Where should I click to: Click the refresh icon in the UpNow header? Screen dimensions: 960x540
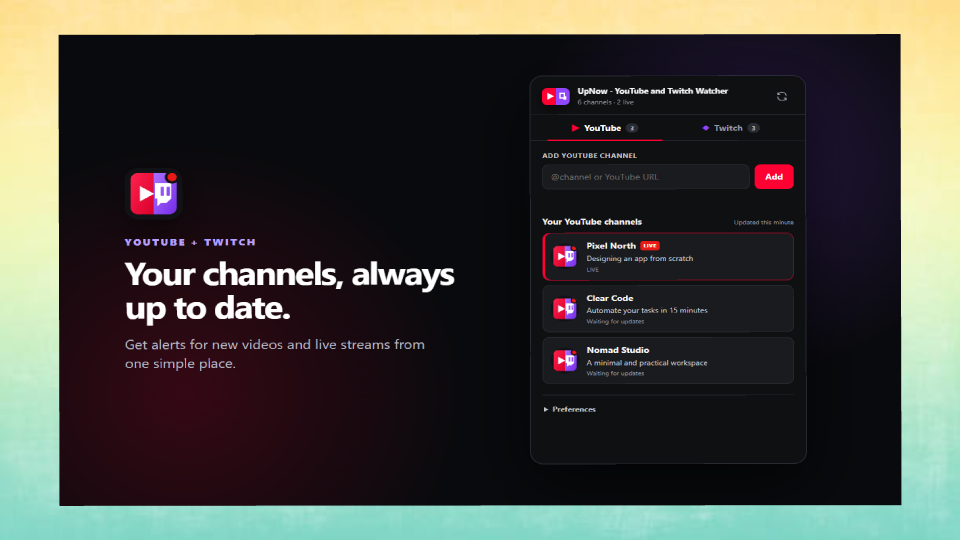(x=781, y=97)
